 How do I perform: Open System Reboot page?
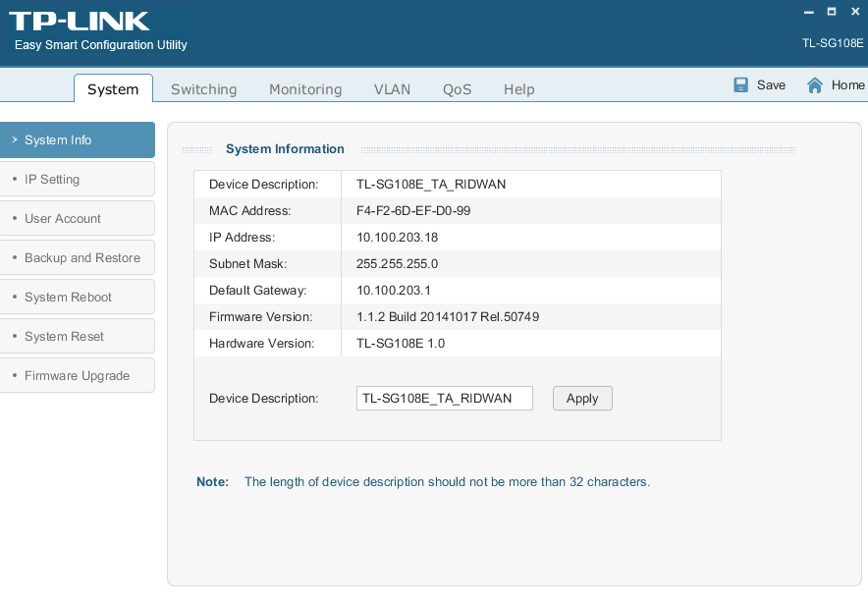point(77,298)
